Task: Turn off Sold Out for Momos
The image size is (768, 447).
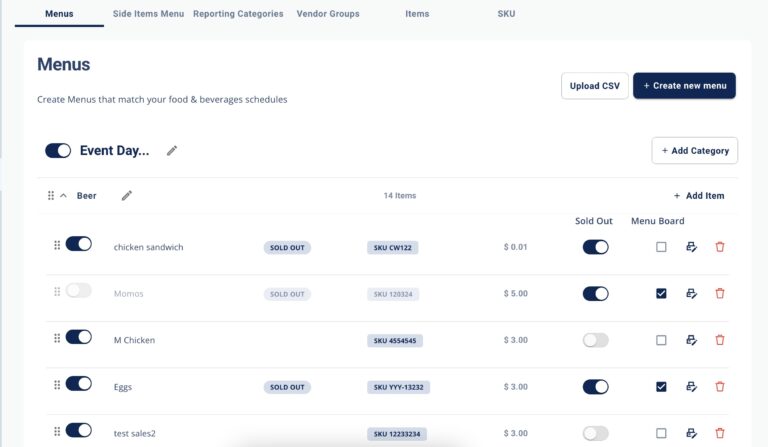Action: (596, 294)
